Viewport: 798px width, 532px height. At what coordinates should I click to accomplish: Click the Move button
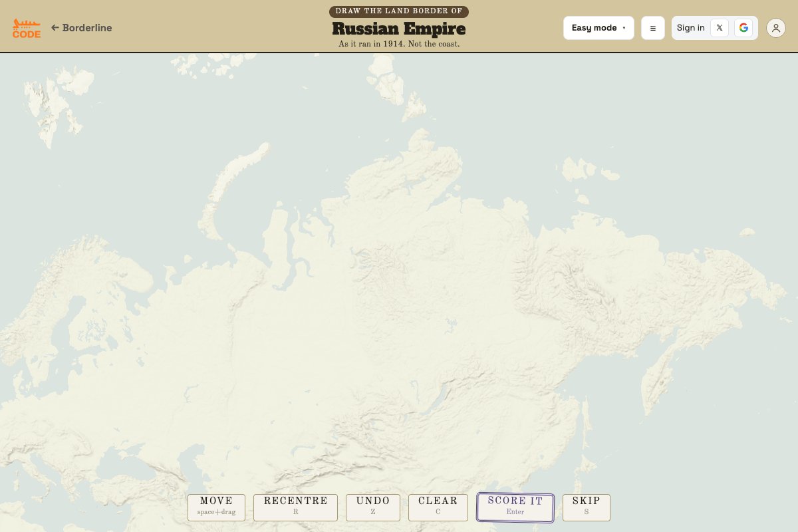click(x=216, y=507)
